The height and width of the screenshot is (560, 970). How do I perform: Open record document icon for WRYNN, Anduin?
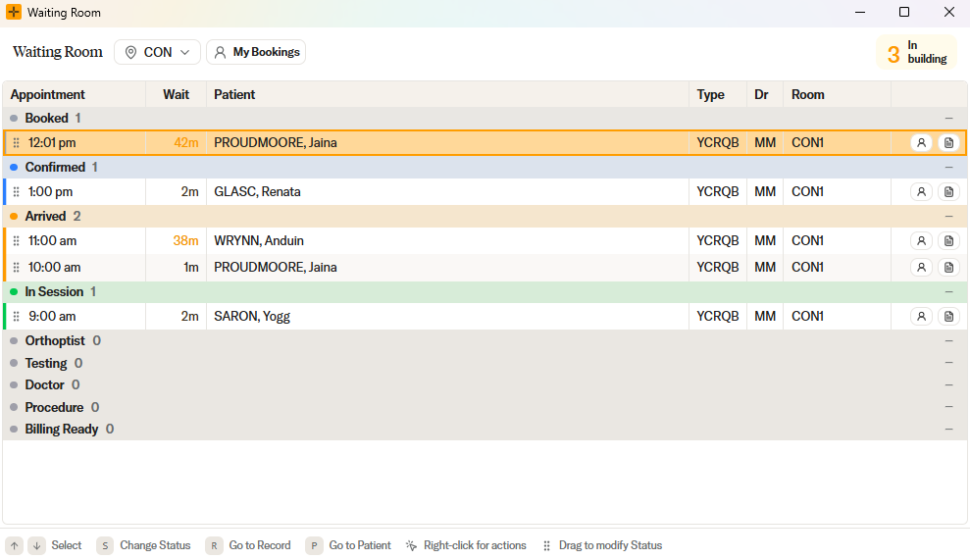[948, 240]
